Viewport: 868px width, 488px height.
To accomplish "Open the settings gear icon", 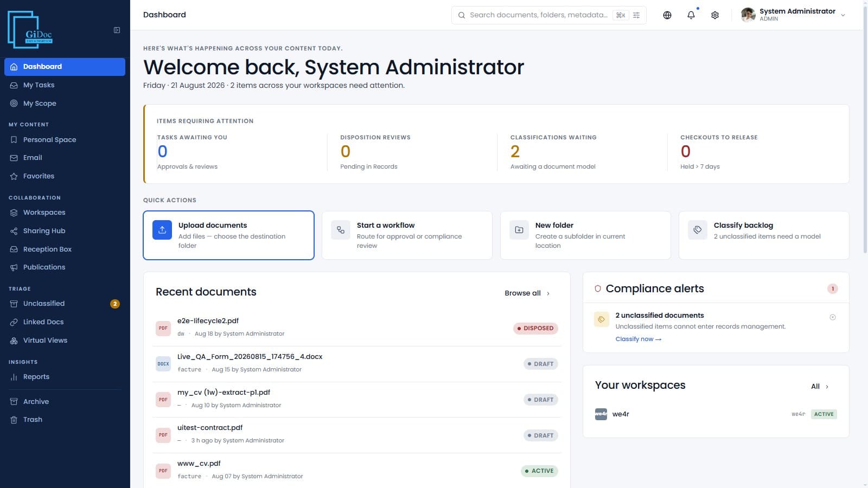I will 715,15.
